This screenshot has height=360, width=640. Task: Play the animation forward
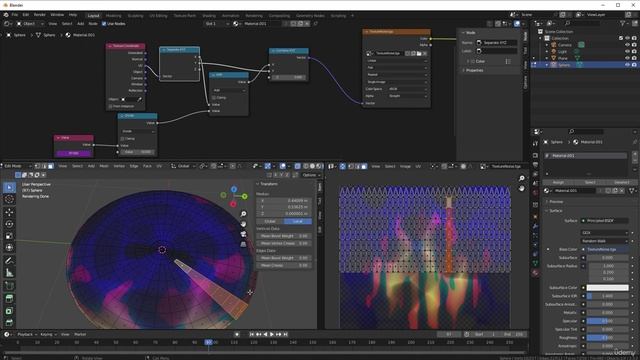point(272,334)
